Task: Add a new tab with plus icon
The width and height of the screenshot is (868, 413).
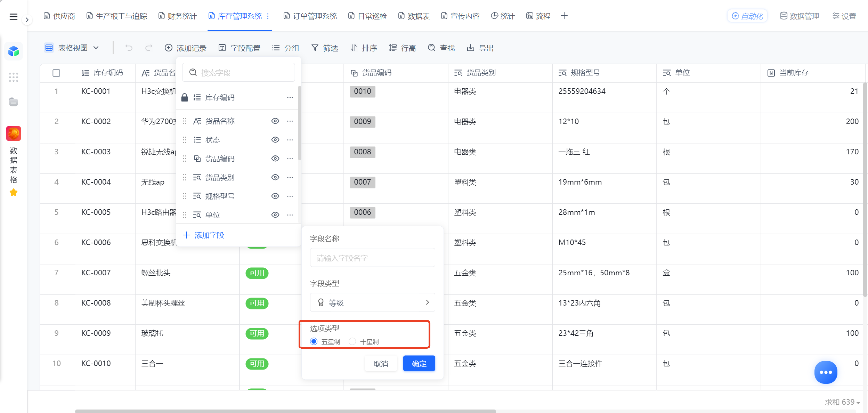Action: click(564, 16)
